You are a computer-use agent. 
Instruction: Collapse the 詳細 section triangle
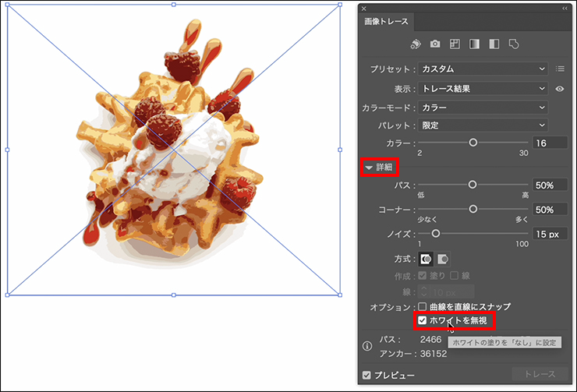coord(369,167)
